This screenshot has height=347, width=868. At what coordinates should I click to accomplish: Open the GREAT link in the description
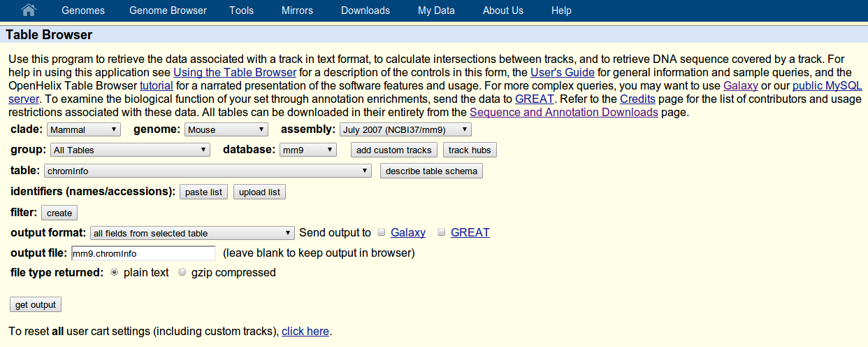535,99
